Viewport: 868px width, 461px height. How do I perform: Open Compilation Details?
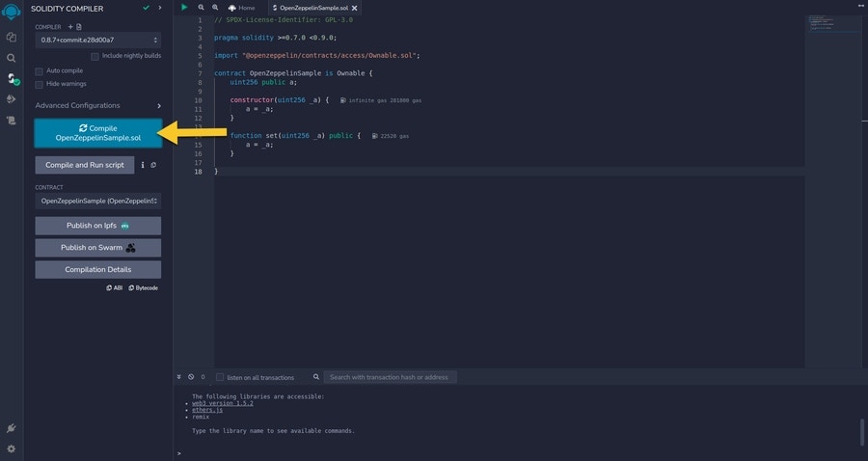click(98, 269)
